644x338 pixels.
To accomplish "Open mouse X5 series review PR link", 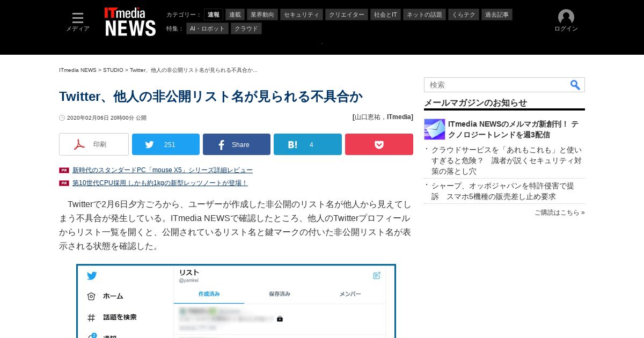I will pos(163,170).
